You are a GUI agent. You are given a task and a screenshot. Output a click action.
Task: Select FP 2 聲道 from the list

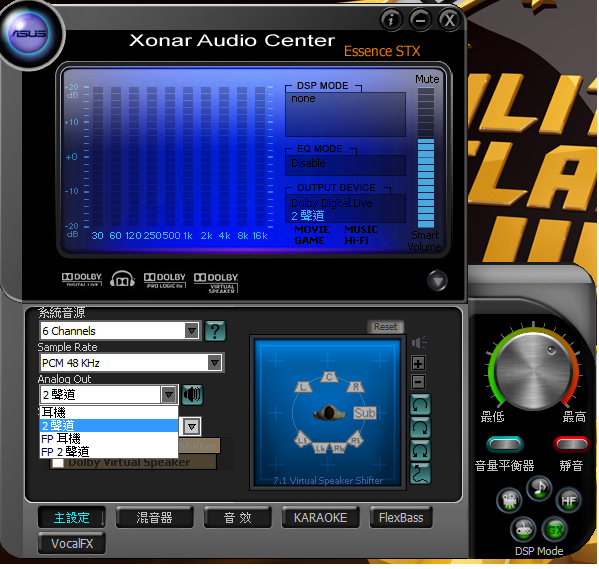click(109, 452)
